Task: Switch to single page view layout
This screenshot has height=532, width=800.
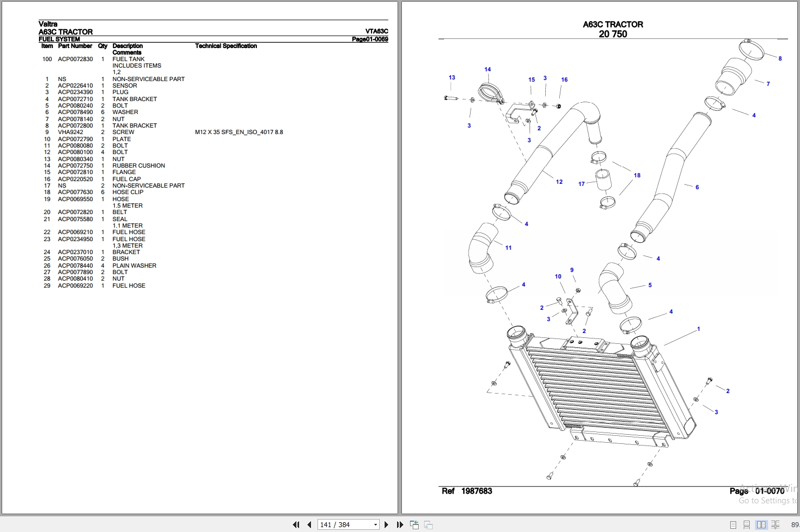Action: pyautogui.click(x=733, y=524)
